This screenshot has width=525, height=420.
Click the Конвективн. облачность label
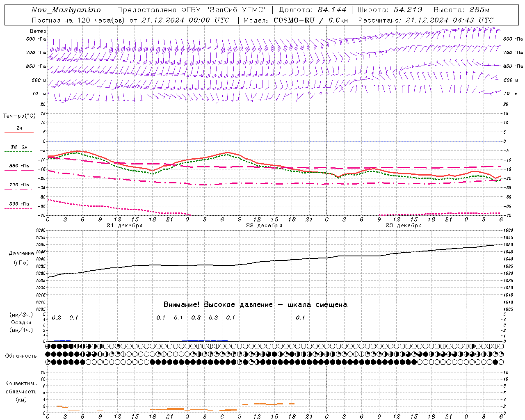coord(21,388)
